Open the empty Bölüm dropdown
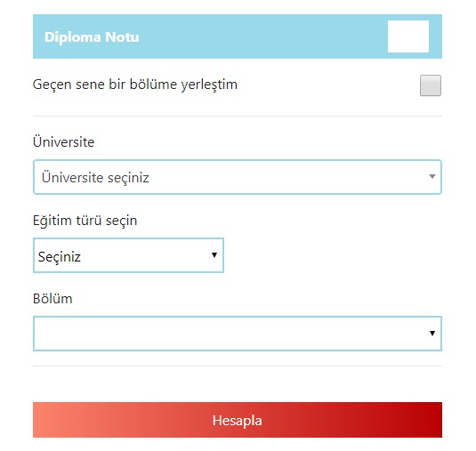476x451 pixels. pyautogui.click(x=238, y=334)
